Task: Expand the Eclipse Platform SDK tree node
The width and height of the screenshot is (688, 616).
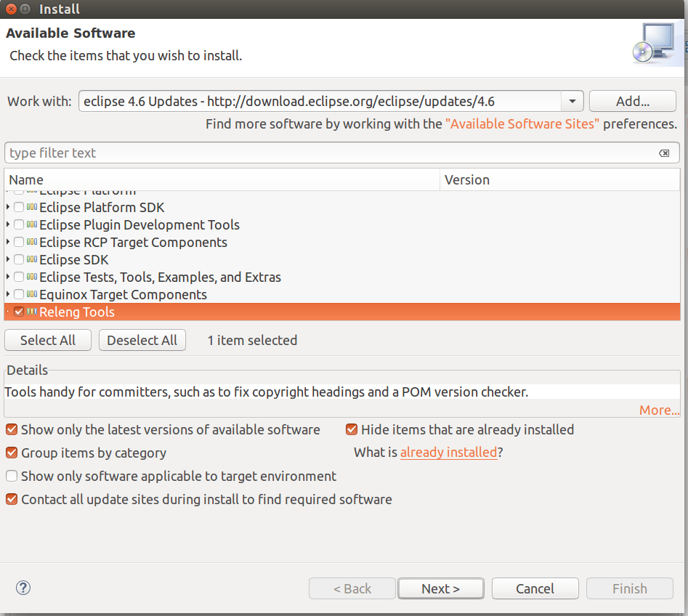Action: click(x=8, y=206)
